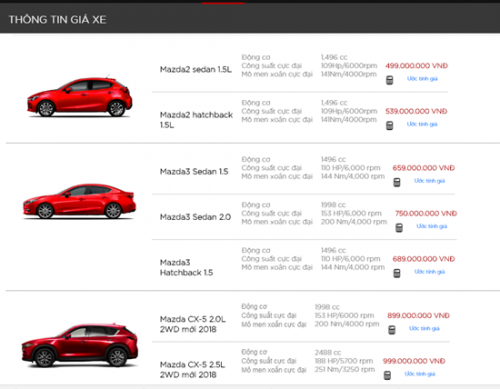Click the red Mazda3 sedan car image
The image size is (500, 389).
(79, 201)
